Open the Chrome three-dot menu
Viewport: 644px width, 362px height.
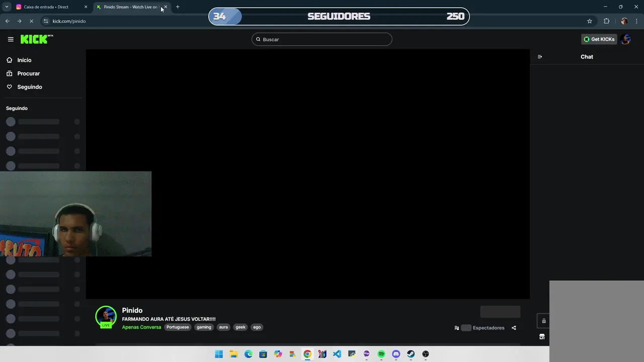point(637,21)
